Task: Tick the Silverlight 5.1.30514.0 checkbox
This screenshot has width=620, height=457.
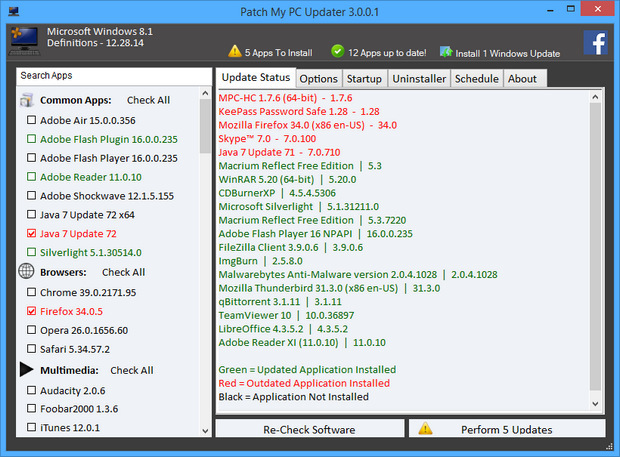Action: 31,252
